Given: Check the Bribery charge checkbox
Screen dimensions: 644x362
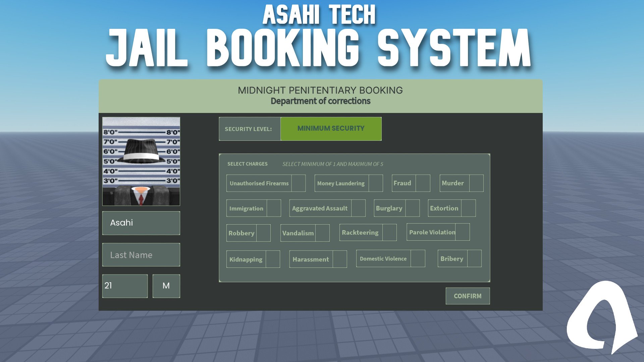Looking at the screenshot, I should click(474, 258).
